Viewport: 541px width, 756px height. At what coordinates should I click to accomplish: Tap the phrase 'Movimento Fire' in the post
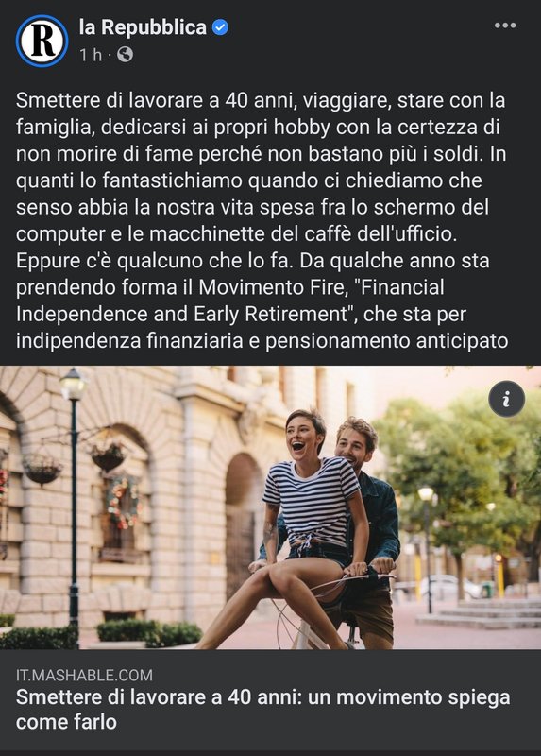pyautogui.click(x=273, y=287)
